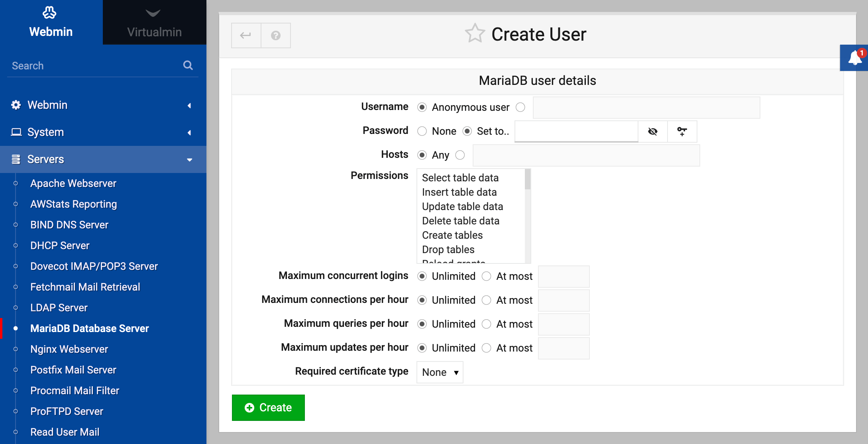This screenshot has height=444, width=868.
Task: Select Create tables permission in list
Action: 452,235
